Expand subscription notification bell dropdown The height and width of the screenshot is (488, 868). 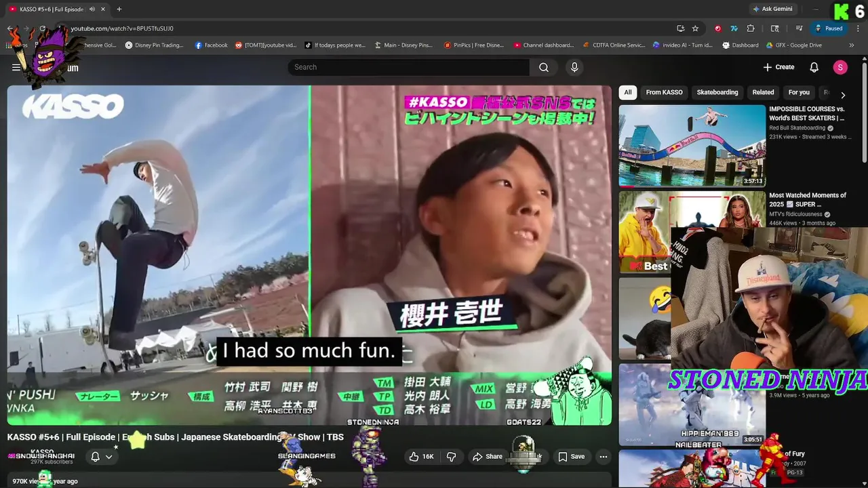pyautogui.click(x=102, y=457)
